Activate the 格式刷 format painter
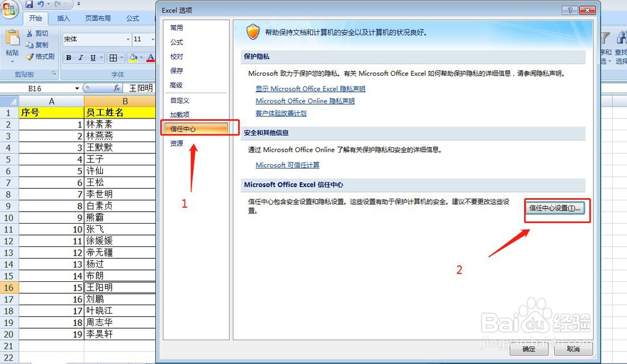The height and width of the screenshot is (364, 627). tap(40, 56)
